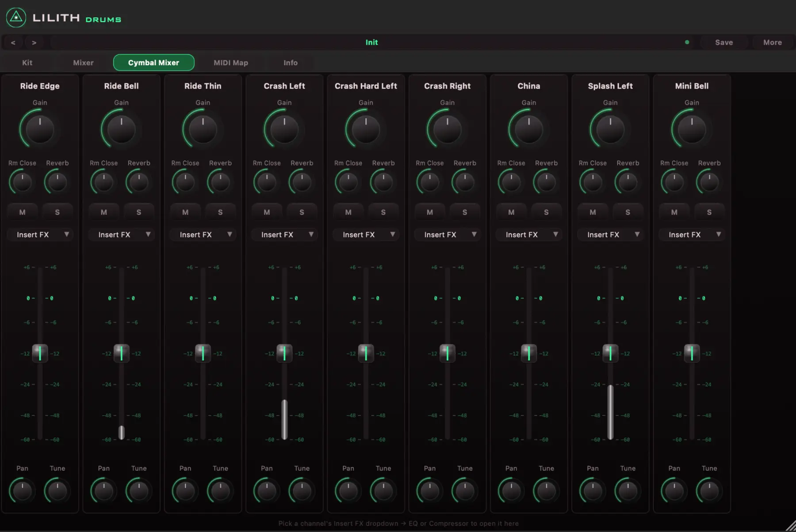The image size is (796, 532).
Task: Mute the Ride Bell channel
Action: (x=104, y=212)
